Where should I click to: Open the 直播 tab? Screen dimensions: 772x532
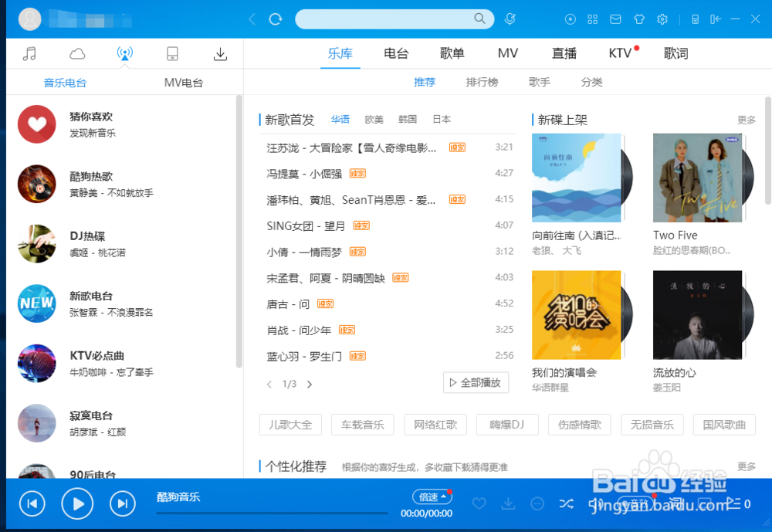coord(564,53)
